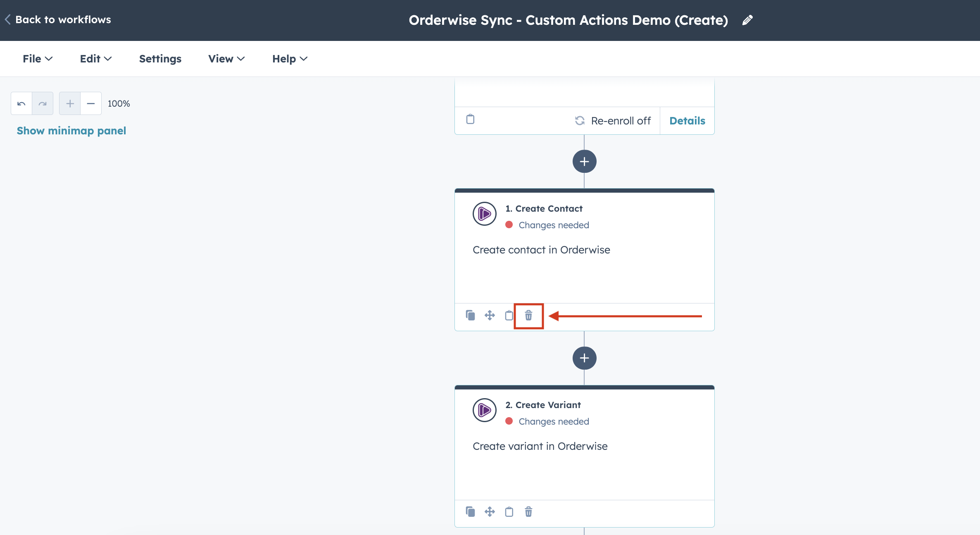Image resolution: width=980 pixels, height=535 pixels.
Task: Click clipboard icon on Create Contact action
Action: click(x=509, y=315)
